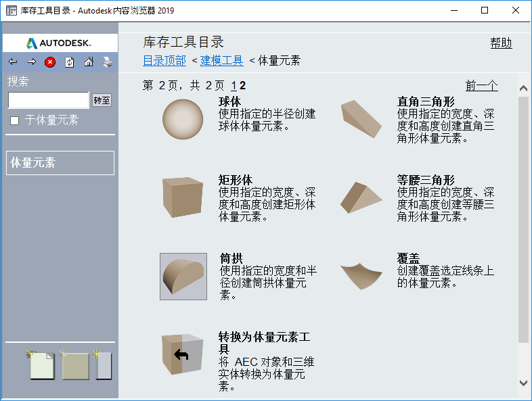The width and height of the screenshot is (532, 401).
Task: Click the 前一个 previous link
Action: point(482,85)
